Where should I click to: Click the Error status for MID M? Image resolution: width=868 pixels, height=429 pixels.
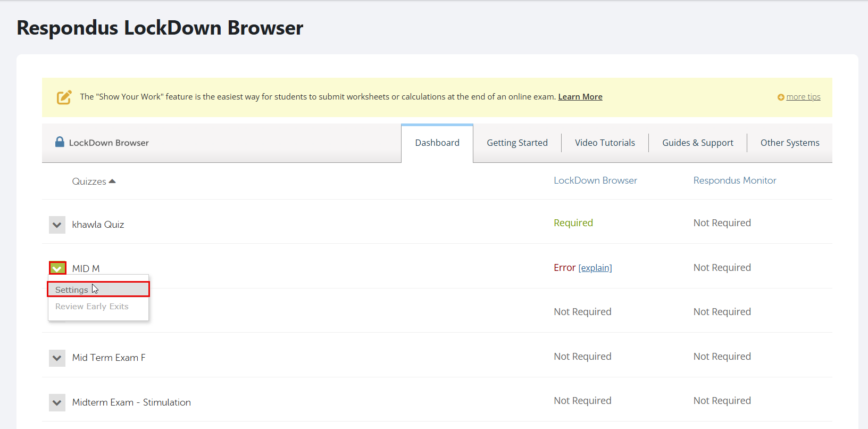[x=564, y=268]
